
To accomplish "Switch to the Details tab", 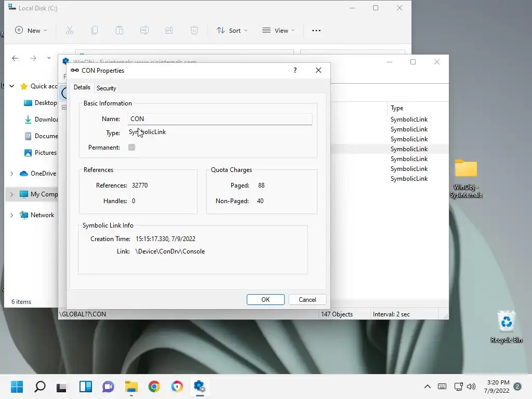I will (82, 87).
